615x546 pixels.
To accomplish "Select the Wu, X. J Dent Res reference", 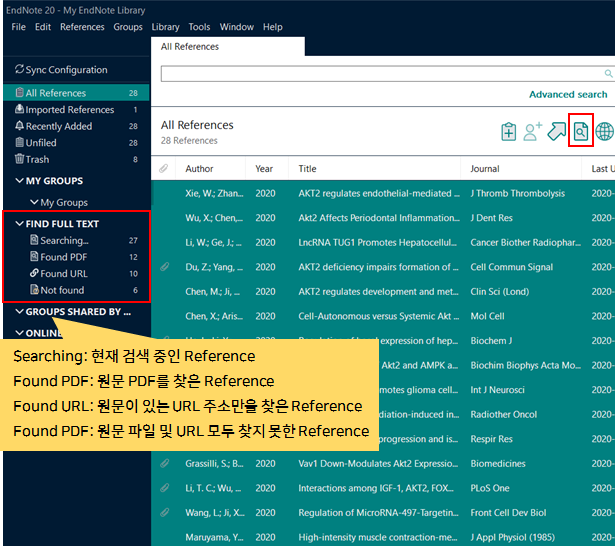I will point(383,218).
